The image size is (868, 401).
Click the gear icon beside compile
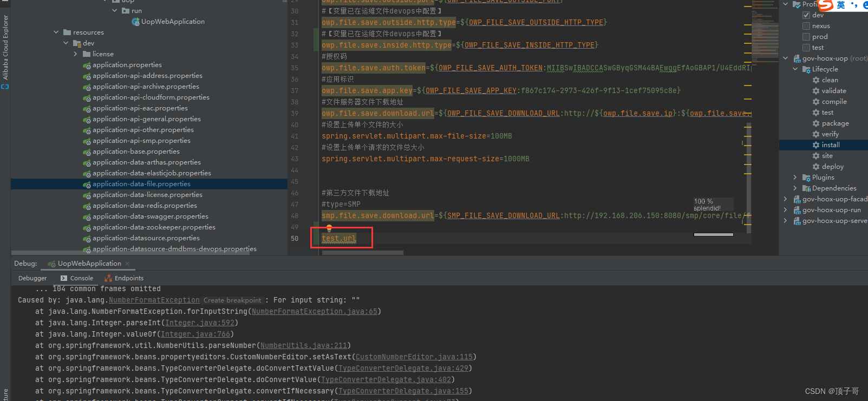[x=816, y=102]
